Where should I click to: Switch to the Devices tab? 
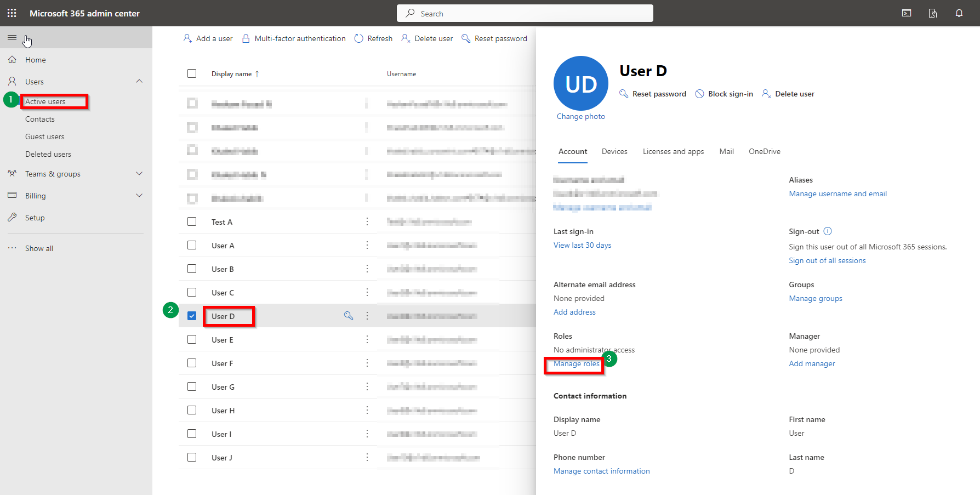[614, 151]
